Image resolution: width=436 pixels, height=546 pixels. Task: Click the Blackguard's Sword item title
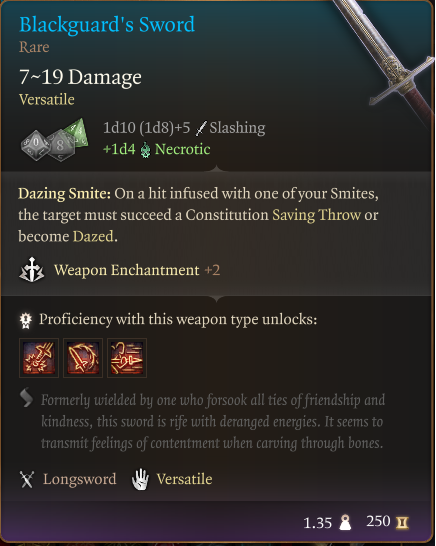pyautogui.click(x=107, y=25)
